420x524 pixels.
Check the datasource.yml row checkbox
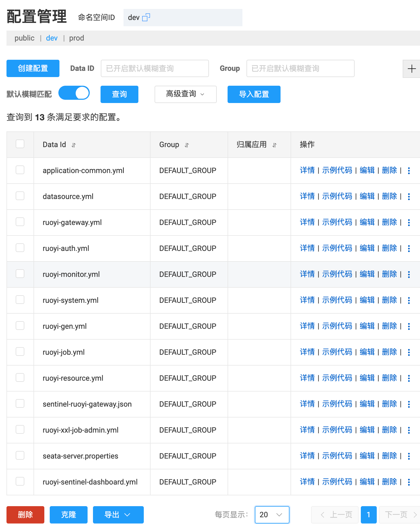click(20, 196)
